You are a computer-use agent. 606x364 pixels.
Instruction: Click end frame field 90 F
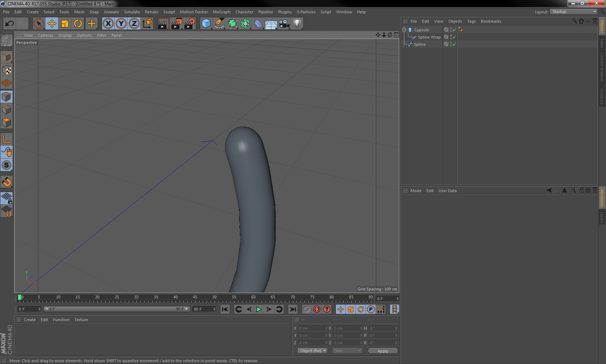(205, 309)
